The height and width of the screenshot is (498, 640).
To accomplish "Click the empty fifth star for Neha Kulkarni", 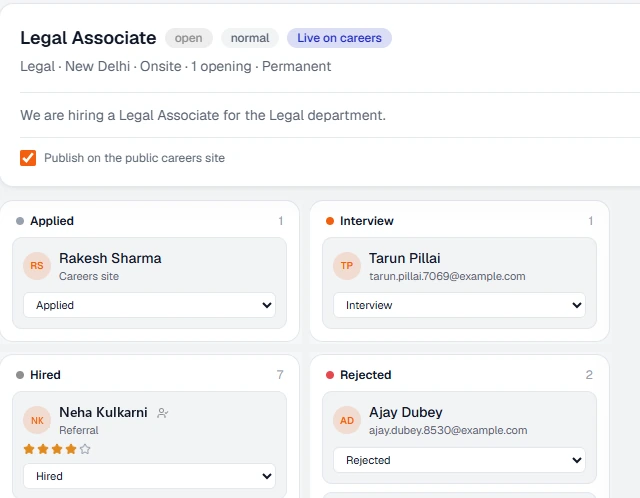I will [x=85, y=449].
